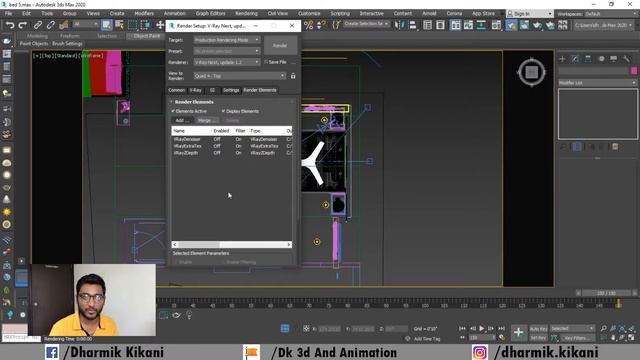The height and width of the screenshot is (360, 640).
Task: Open the Layer Explorer toggle
Action: pyautogui.click(x=440, y=25)
